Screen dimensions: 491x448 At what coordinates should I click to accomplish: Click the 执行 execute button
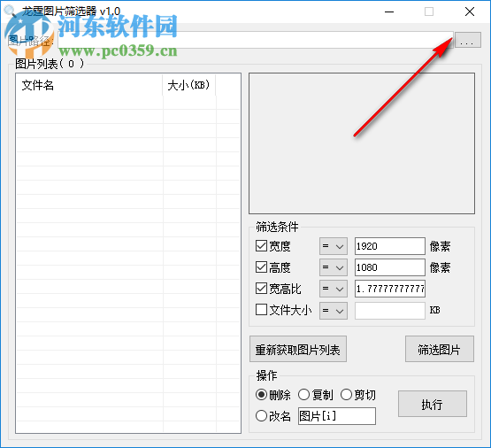click(x=433, y=404)
